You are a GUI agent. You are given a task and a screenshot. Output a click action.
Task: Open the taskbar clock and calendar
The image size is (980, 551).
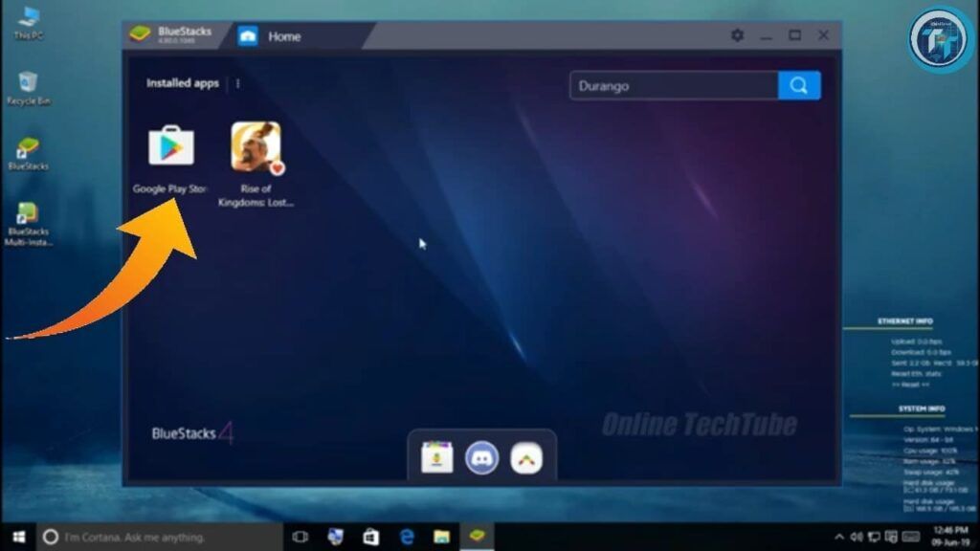click(950, 537)
